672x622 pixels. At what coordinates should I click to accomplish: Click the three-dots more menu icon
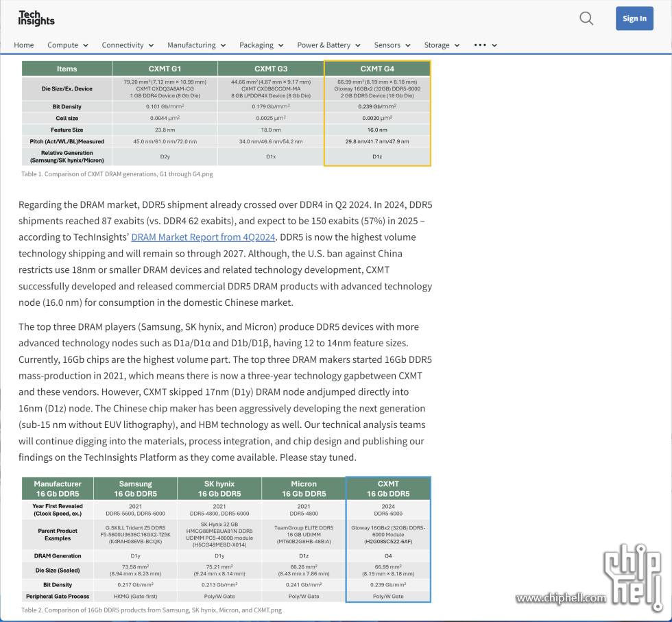480,45
